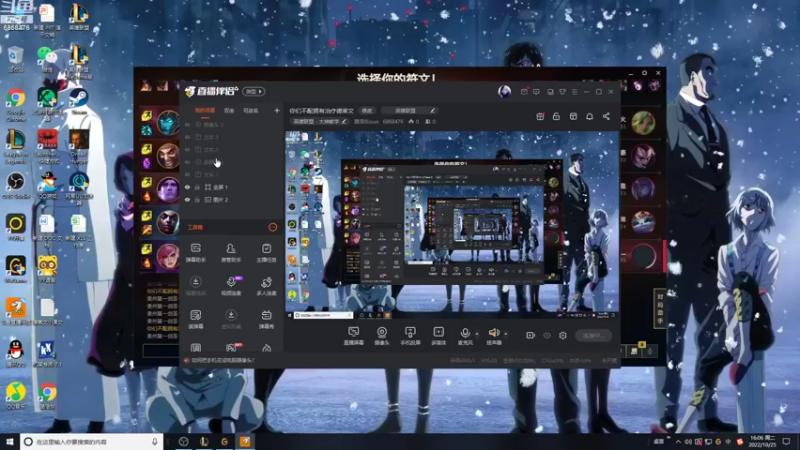Click the 修改 button beside the stream title
Viewport: 800px width, 450px height.
tap(367, 111)
